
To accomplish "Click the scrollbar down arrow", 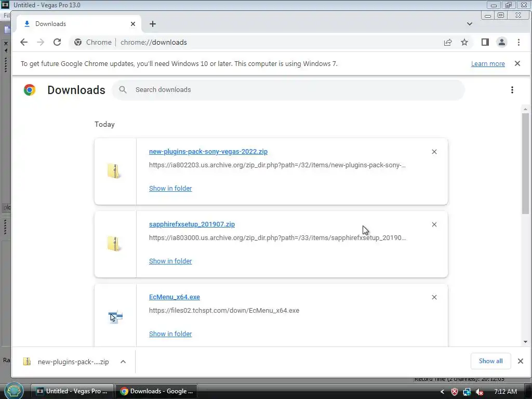I will 525,342.
